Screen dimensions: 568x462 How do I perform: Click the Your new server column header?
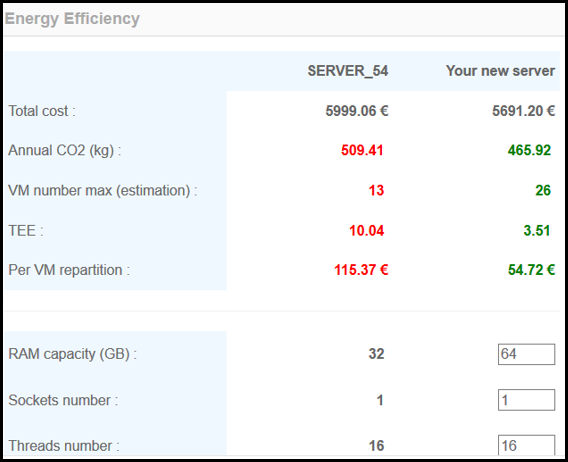[x=500, y=71]
